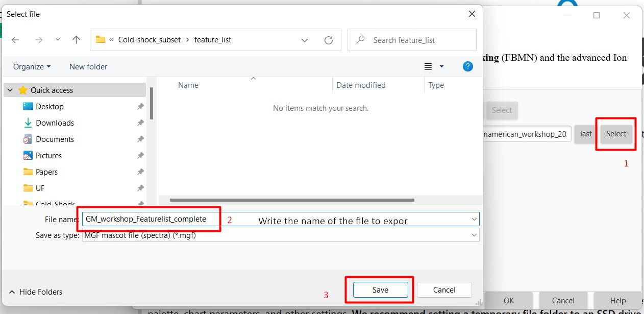Open the Organize menu
644x314 pixels.
(x=31, y=66)
